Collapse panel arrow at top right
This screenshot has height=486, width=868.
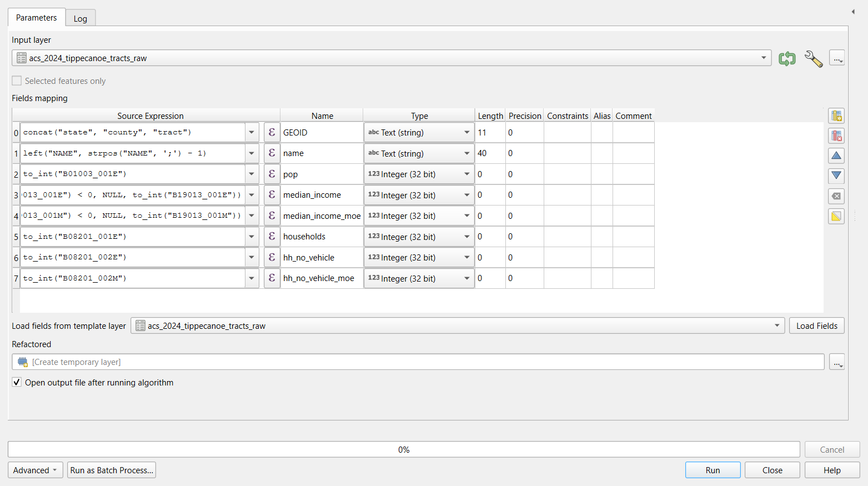pos(853,11)
